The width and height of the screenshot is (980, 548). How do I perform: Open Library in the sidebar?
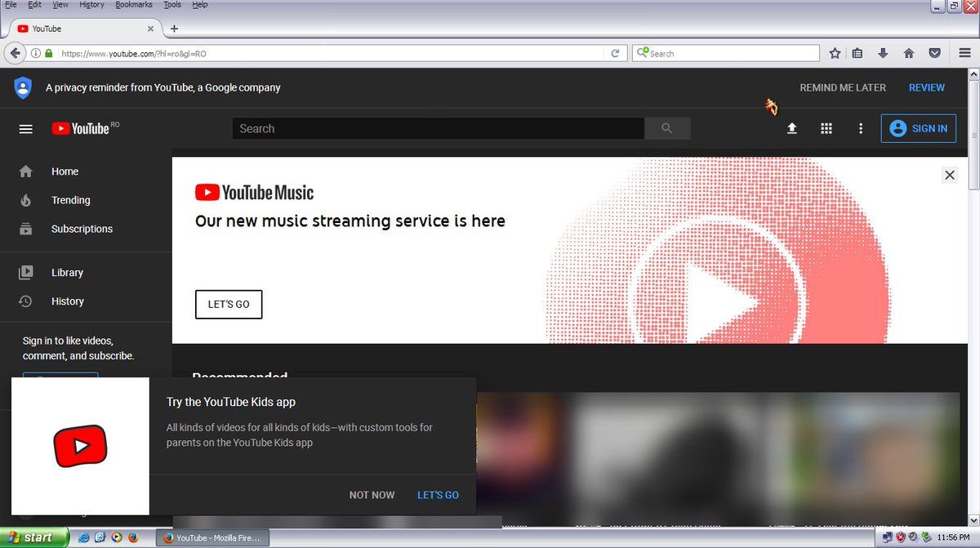(x=67, y=273)
